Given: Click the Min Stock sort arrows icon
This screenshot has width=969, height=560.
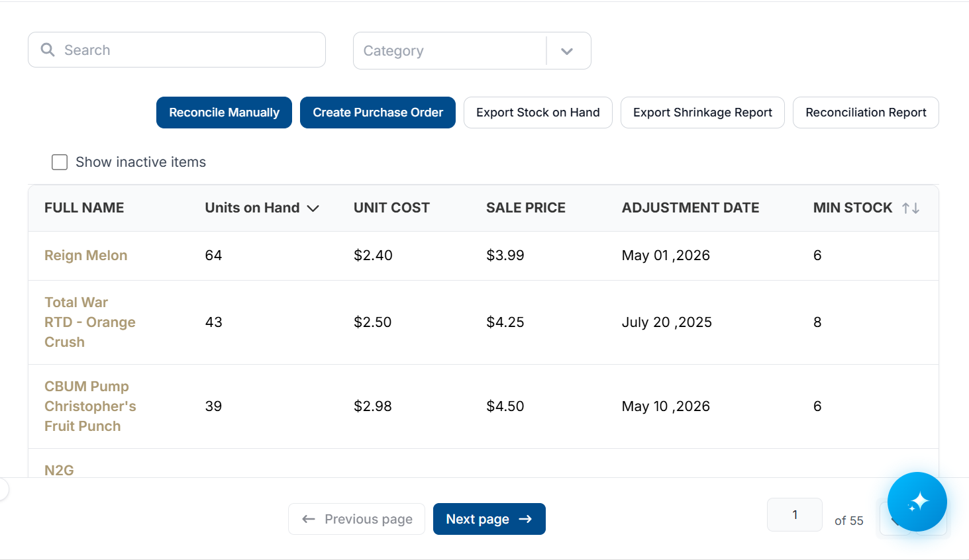Looking at the screenshot, I should point(911,208).
